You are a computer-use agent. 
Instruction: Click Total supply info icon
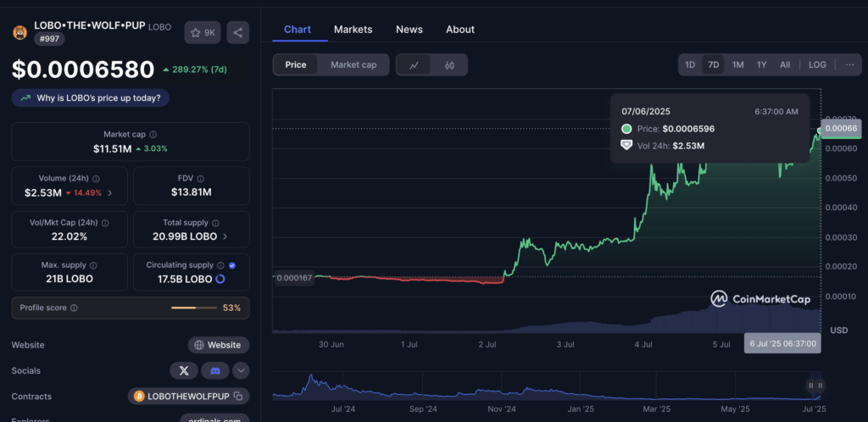[215, 223]
